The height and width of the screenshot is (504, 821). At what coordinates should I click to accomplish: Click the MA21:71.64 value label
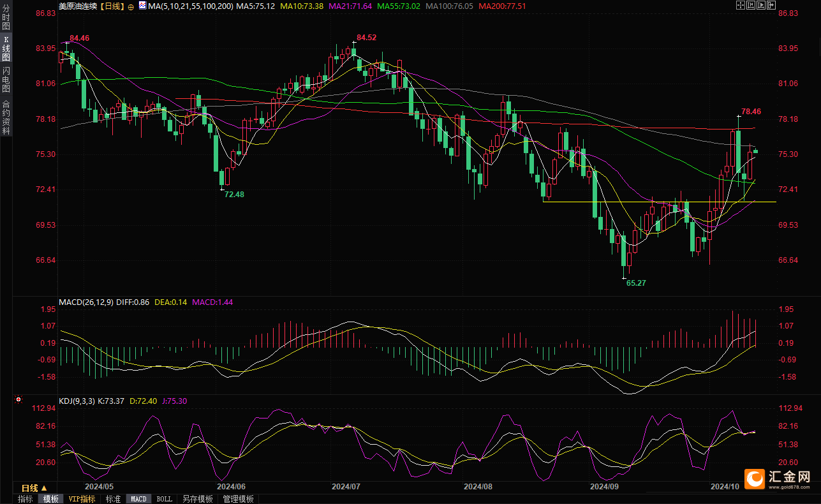tap(350, 6)
